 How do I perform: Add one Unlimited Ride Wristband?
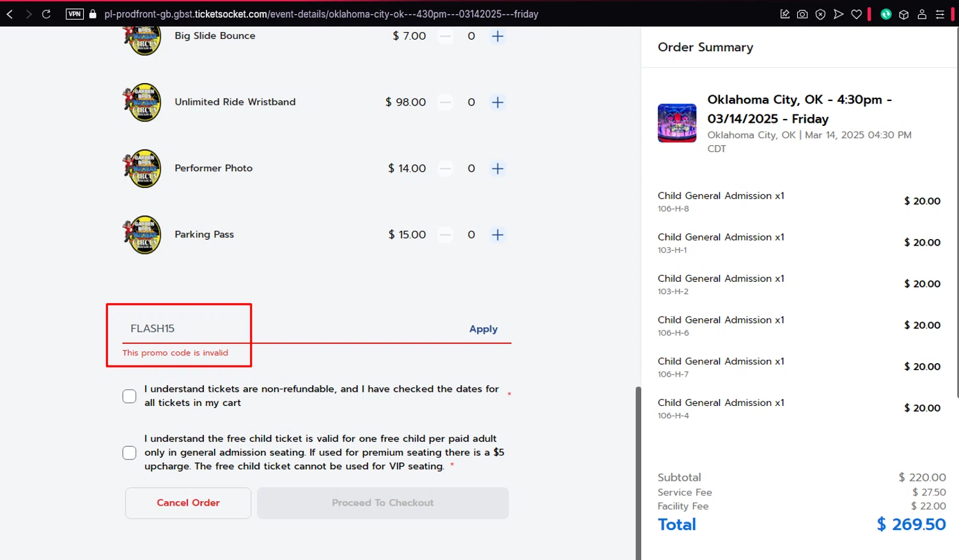[497, 102]
